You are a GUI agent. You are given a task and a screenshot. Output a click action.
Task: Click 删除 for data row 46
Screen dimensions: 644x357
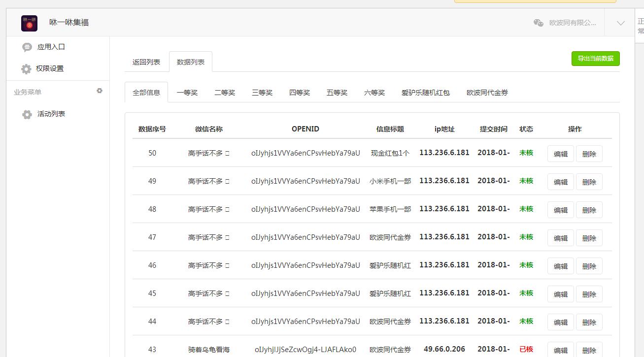(589, 266)
